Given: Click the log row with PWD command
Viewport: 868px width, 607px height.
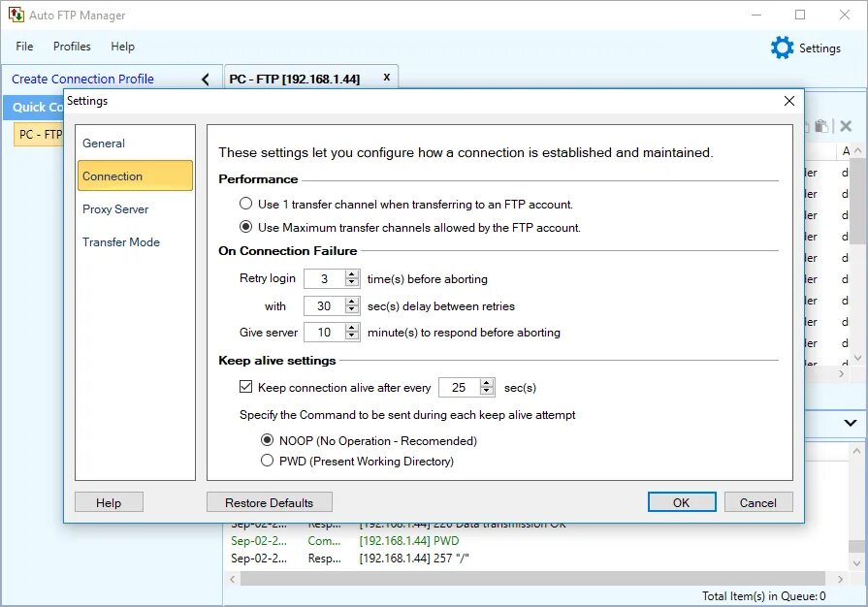Looking at the screenshot, I should click(537, 541).
